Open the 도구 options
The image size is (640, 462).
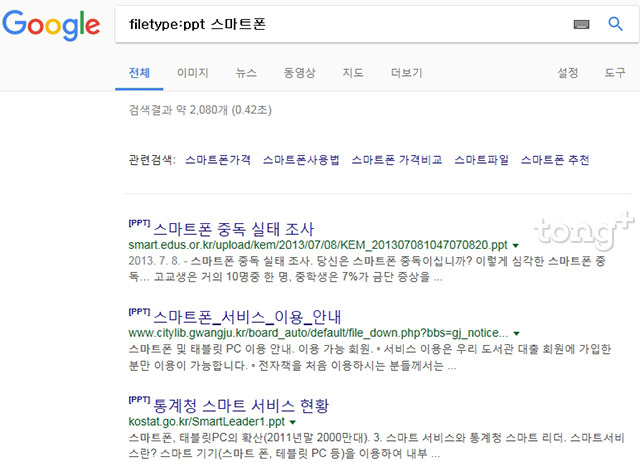tap(615, 73)
